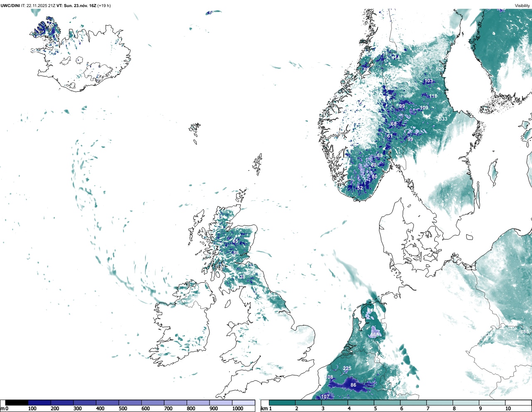Image resolution: width=532 pixels, height=412 pixels.
Task: Click the 'UWC/DINI' header label
Action: [x=10, y=6]
